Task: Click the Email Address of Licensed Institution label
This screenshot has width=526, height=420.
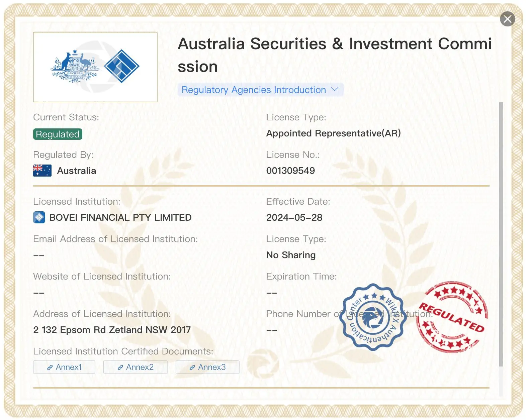Action: [x=115, y=239]
